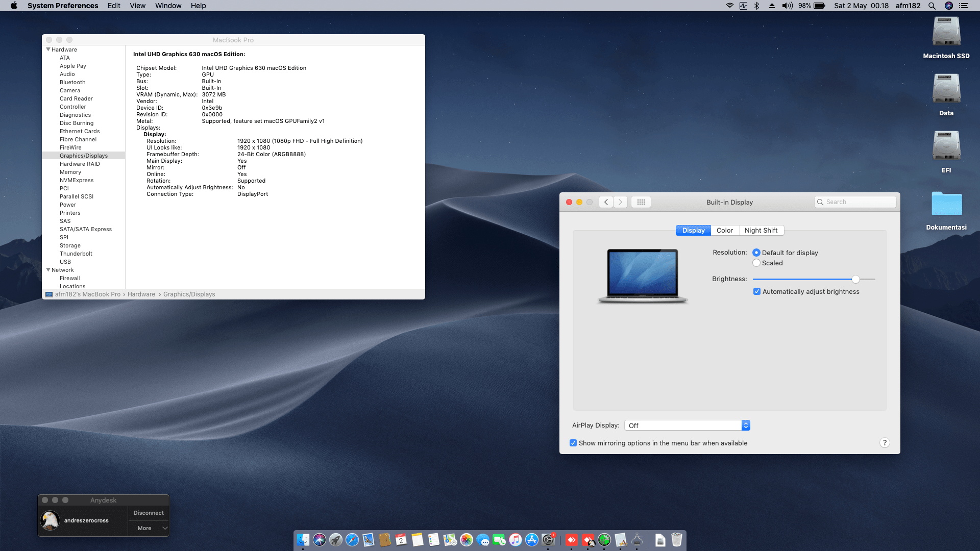Open Reminders app in the Dock

434,540
